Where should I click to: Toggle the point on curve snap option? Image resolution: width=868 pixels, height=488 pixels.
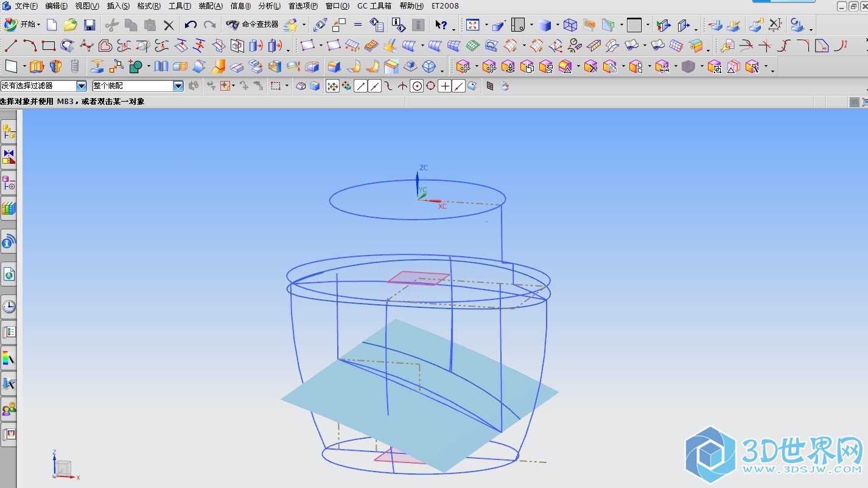point(459,86)
